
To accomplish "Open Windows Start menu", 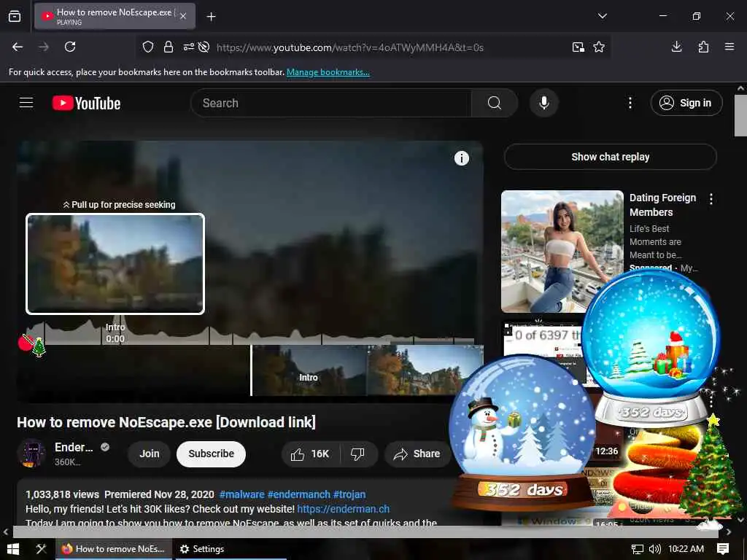I will pyautogui.click(x=13, y=549).
